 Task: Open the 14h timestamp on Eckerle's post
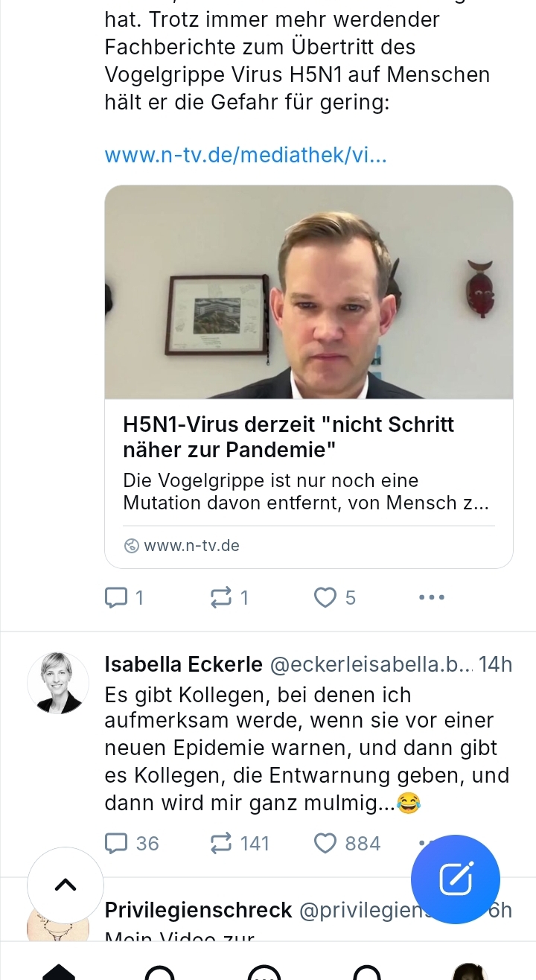(495, 664)
